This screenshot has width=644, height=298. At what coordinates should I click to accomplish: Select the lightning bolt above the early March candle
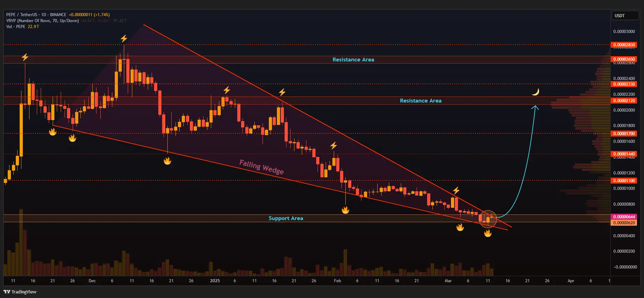pos(456,191)
